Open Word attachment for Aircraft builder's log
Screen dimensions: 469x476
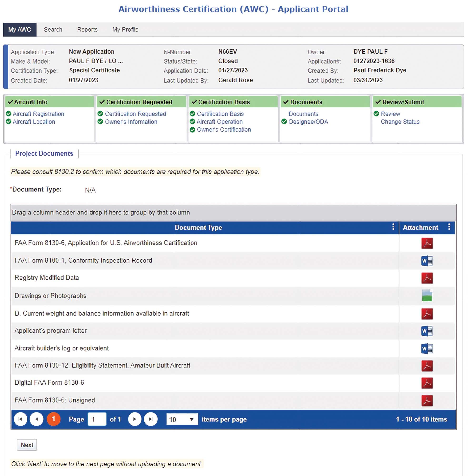[x=427, y=349]
